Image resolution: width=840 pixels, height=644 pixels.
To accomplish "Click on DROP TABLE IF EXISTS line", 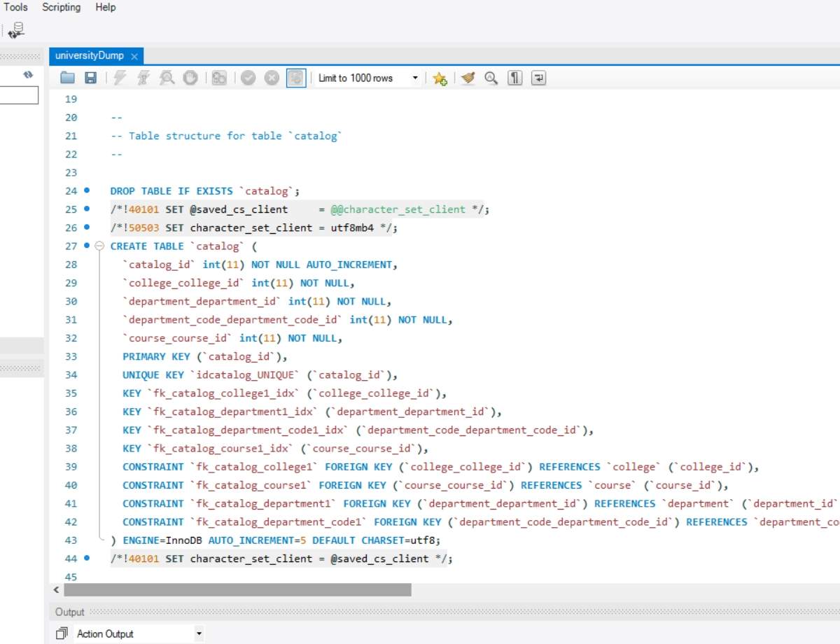I will 205,191.
